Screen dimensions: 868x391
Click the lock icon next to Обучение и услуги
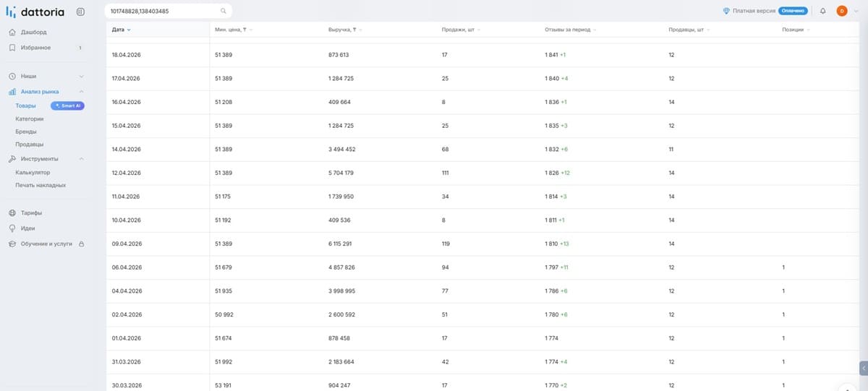(x=81, y=244)
